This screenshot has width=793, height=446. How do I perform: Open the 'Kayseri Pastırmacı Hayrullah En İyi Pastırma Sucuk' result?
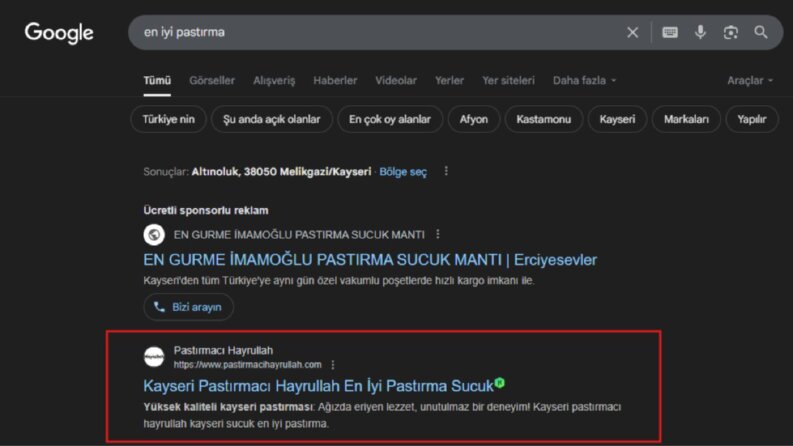click(x=318, y=386)
